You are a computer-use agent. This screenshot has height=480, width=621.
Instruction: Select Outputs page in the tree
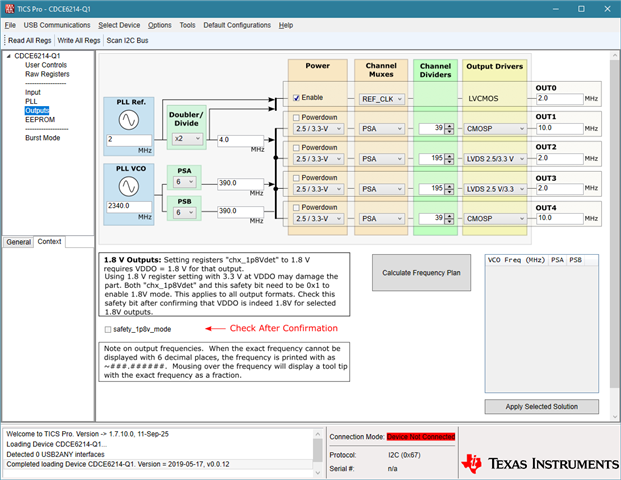[37, 110]
